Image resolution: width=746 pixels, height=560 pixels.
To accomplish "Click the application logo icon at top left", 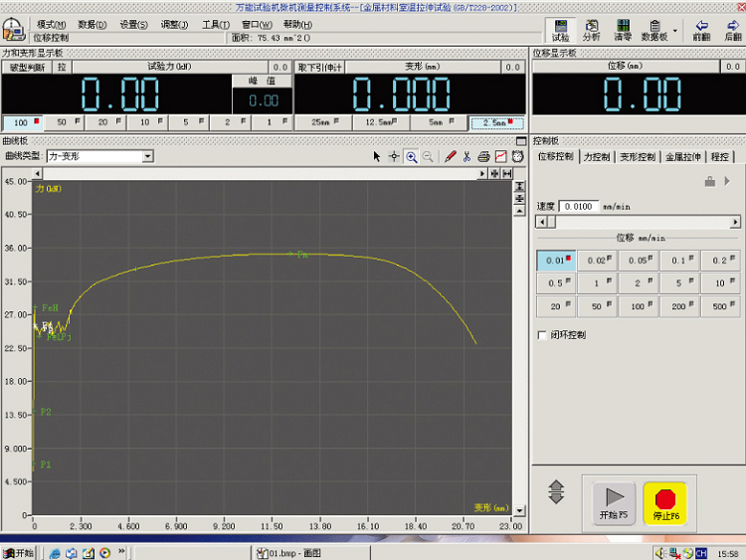I will click(x=13, y=30).
